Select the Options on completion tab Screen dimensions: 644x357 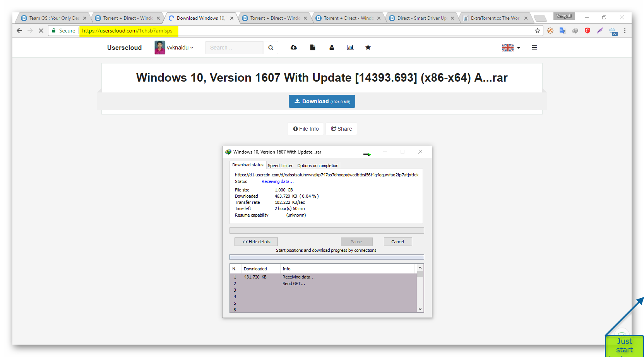coord(318,166)
